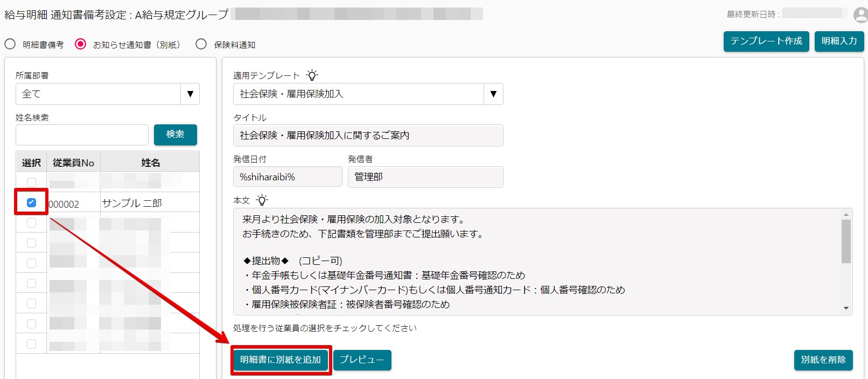Click the employee number 000002
Screen dimensions: 868x379
[64, 204]
